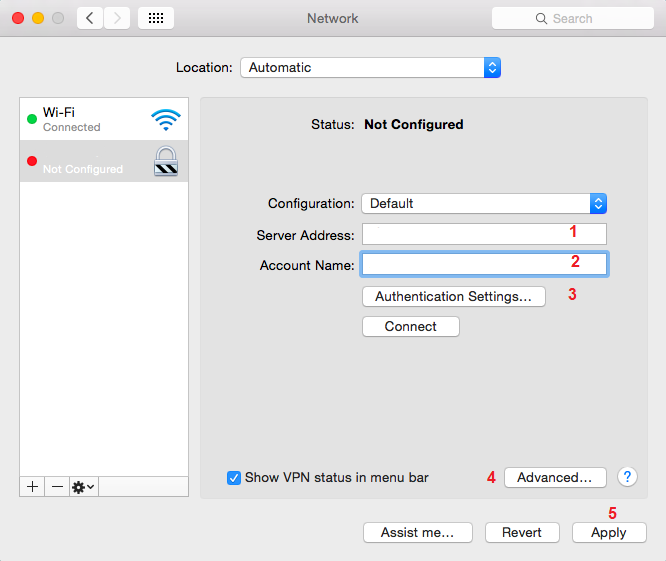
Task: Add a new network service with plus
Action: pyautogui.click(x=32, y=486)
